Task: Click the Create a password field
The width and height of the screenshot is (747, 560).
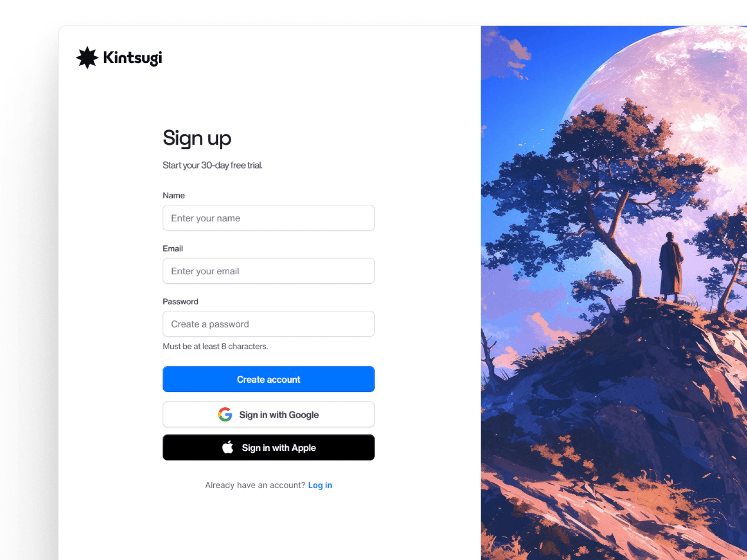Action: [x=268, y=324]
